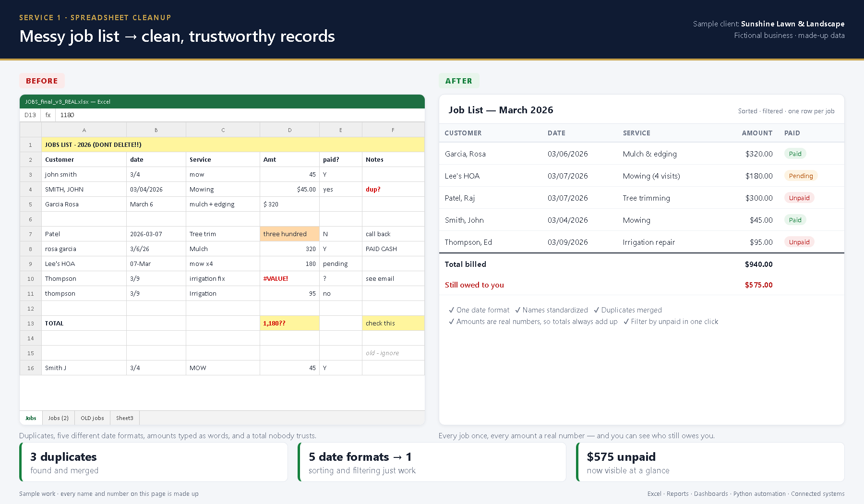Click the '1,180??' total cell
The image size is (864, 504).
coord(289,324)
